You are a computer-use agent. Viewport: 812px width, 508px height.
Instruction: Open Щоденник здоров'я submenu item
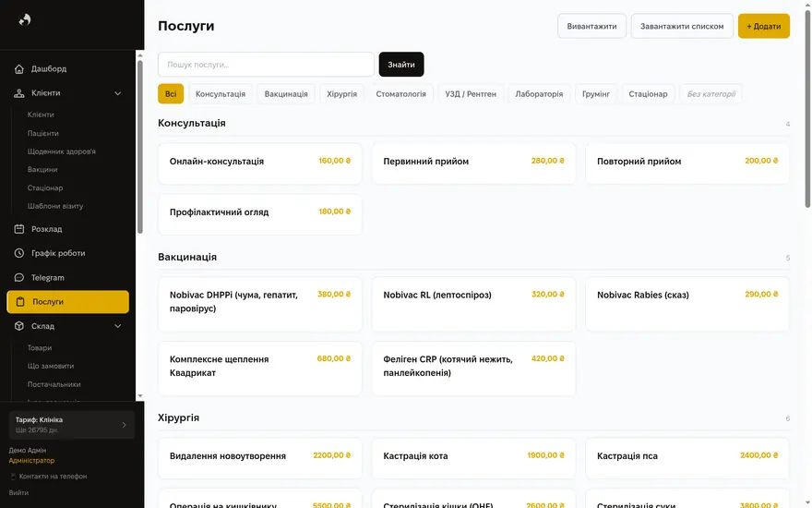coord(62,151)
